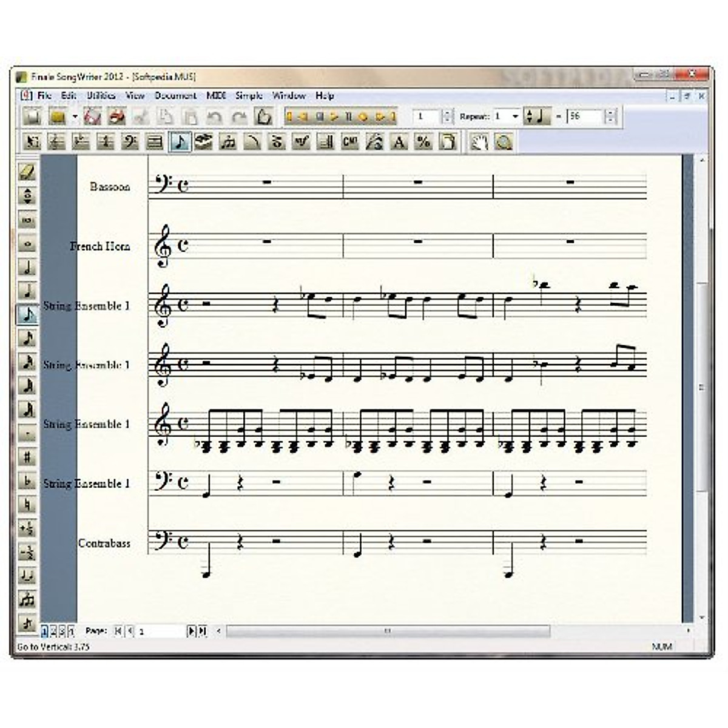
Task: Activate the Hand Grabber tool
Action: [x=479, y=142]
